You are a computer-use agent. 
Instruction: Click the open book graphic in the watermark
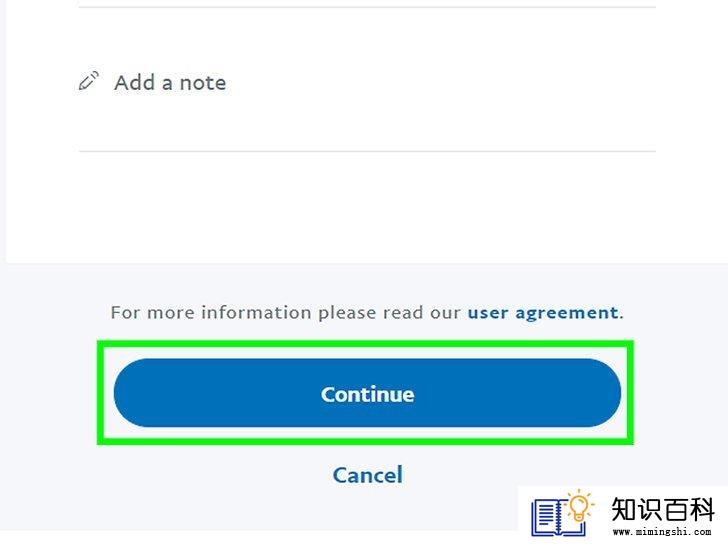(x=556, y=517)
